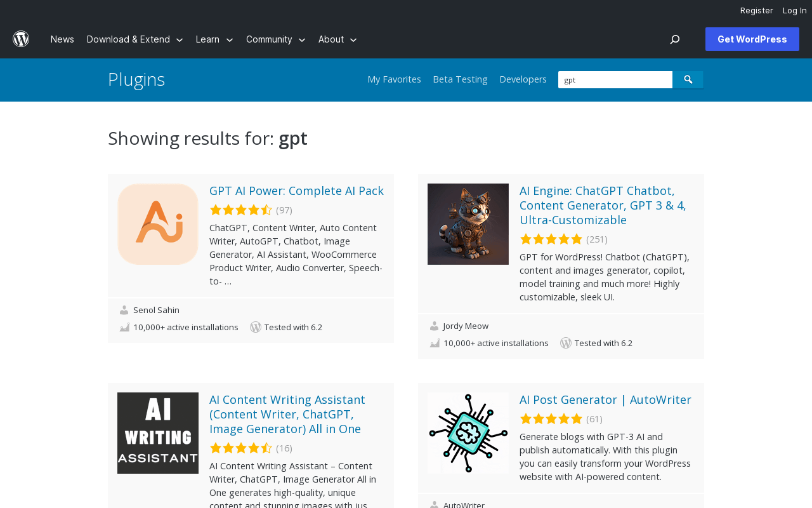Click the Get WordPress button
The height and width of the screenshot is (508, 812).
tap(752, 39)
